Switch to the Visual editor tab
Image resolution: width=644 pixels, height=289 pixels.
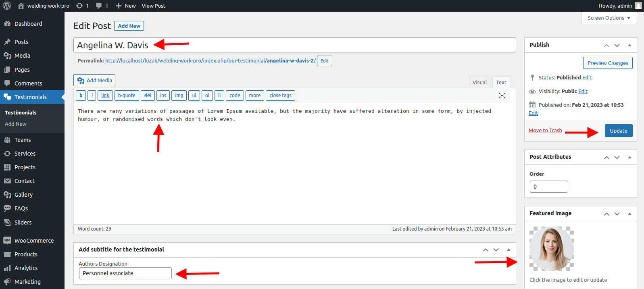[x=479, y=82]
